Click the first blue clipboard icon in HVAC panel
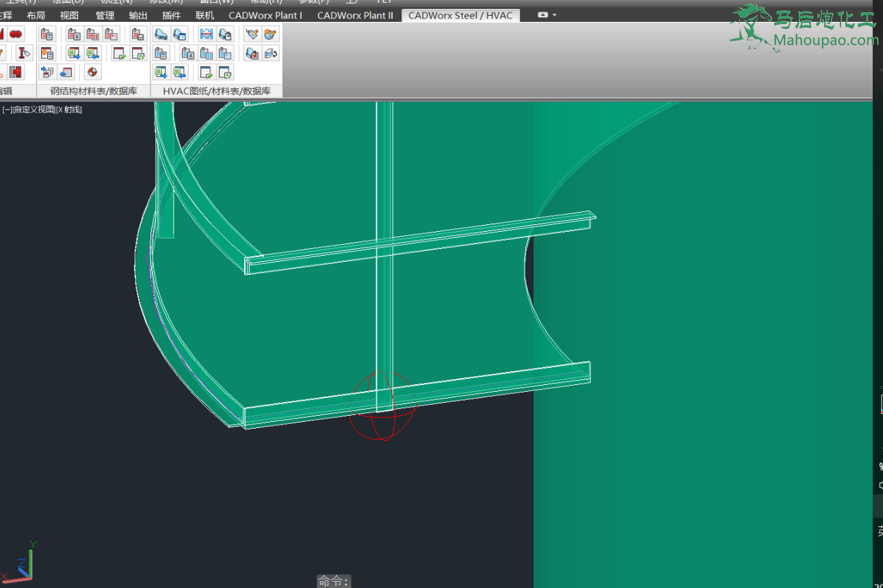This screenshot has height=588, width=883. [x=161, y=53]
